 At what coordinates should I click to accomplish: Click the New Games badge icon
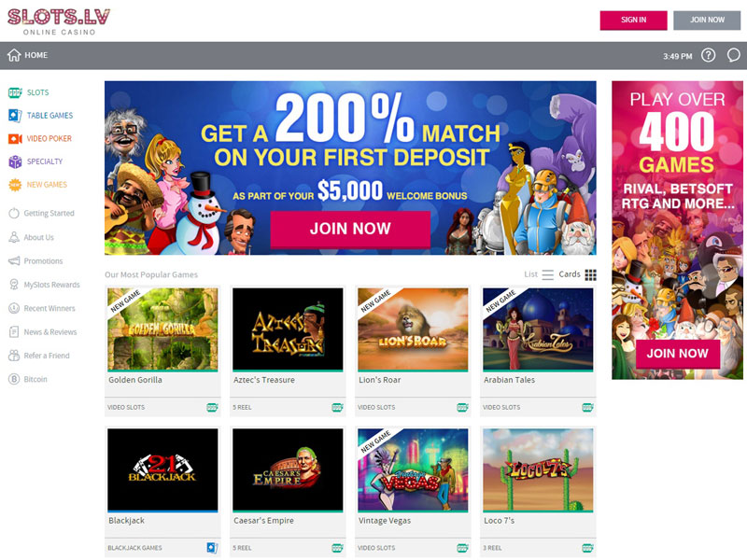pyautogui.click(x=15, y=185)
